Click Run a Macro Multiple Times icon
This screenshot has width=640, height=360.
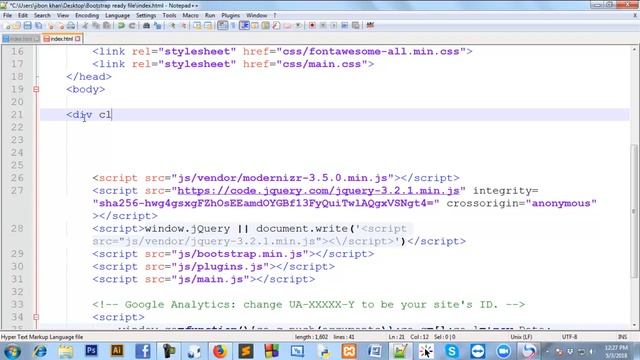[x=344, y=26]
